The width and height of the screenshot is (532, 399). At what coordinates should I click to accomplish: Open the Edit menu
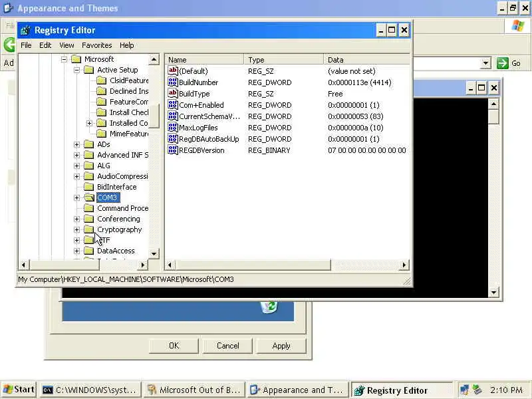45,45
